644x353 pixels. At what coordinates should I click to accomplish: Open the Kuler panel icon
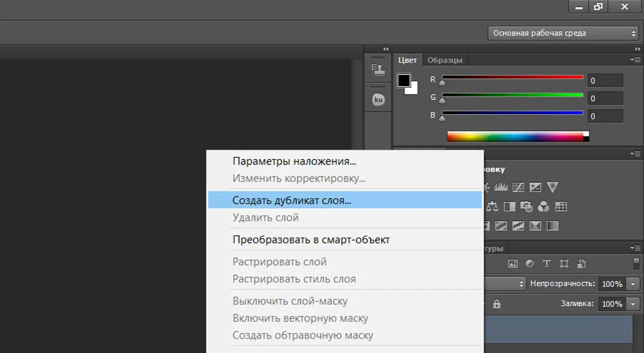click(379, 99)
